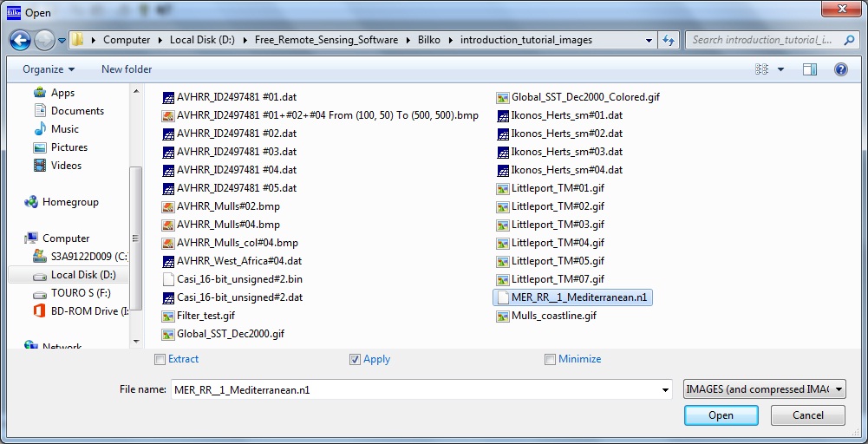Select the AVHRR_ID2497481 #01.dat file icon

pyautogui.click(x=168, y=97)
